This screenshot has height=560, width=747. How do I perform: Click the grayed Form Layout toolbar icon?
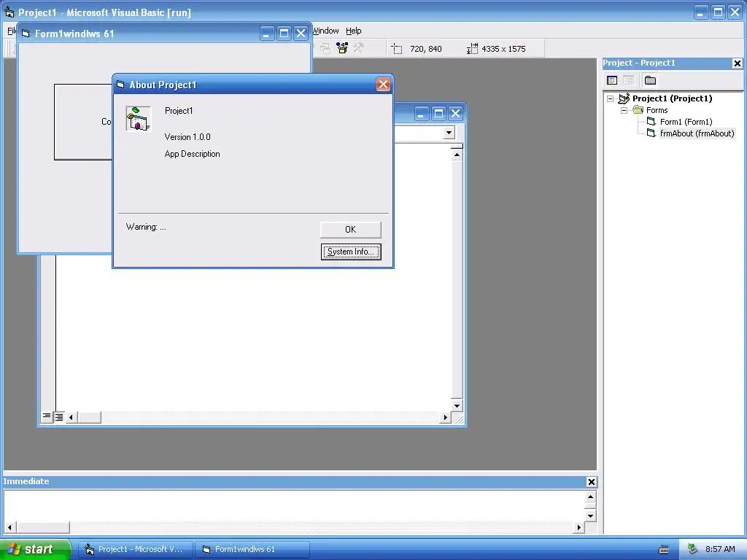325,48
